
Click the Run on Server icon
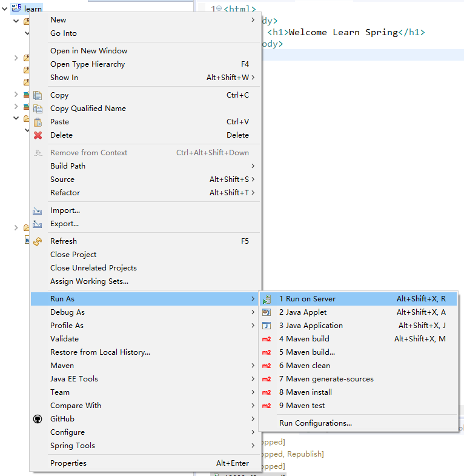[x=267, y=299]
